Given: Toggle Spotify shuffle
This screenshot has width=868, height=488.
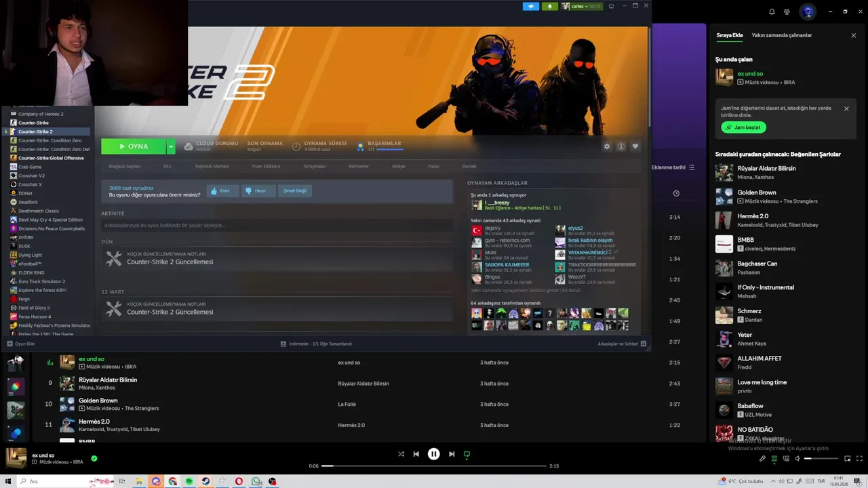Looking at the screenshot, I should click(x=401, y=454).
